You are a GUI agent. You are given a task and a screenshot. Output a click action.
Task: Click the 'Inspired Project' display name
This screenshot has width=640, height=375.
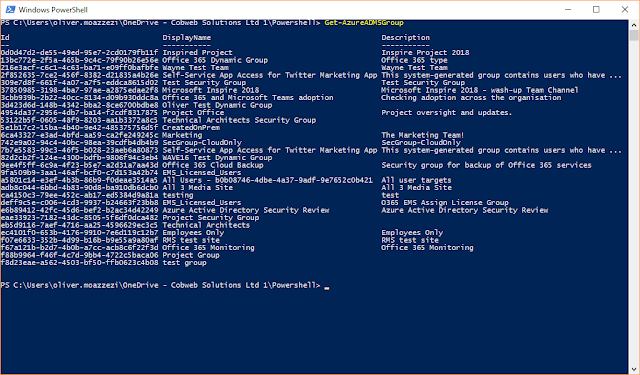pyautogui.click(x=198, y=53)
